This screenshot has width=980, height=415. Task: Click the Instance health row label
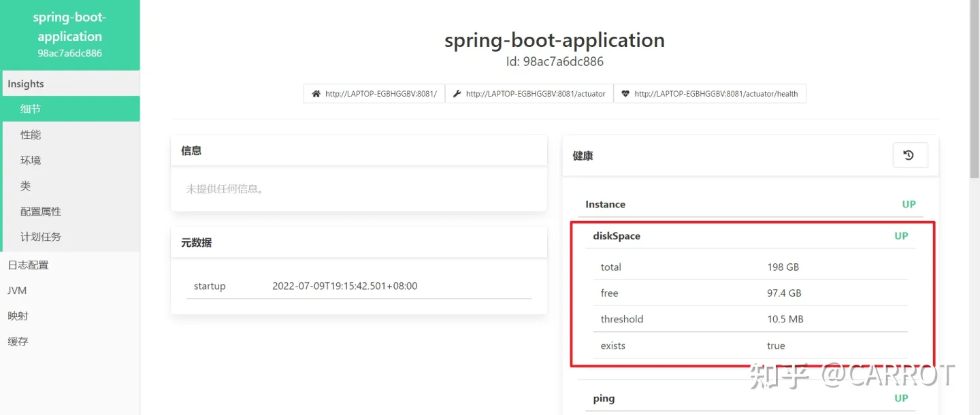tap(605, 204)
